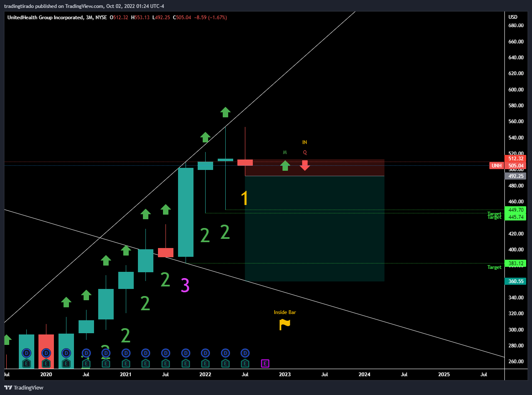Click the magenta number 3 label
Screen dimensions: 532x395
(185, 285)
